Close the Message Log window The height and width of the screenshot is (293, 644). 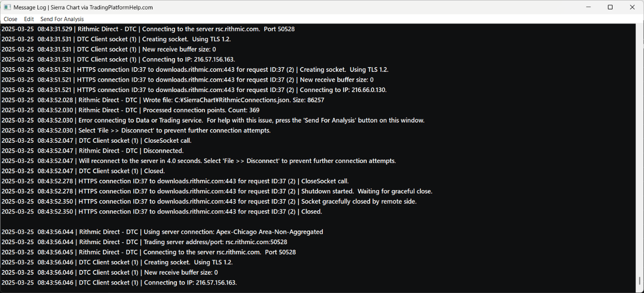632,7
